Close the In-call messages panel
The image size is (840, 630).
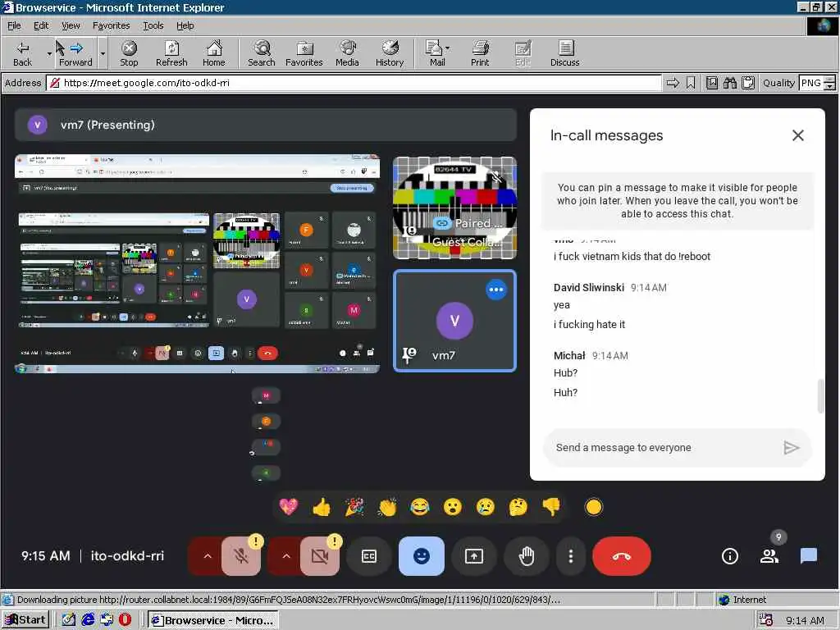pos(797,135)
